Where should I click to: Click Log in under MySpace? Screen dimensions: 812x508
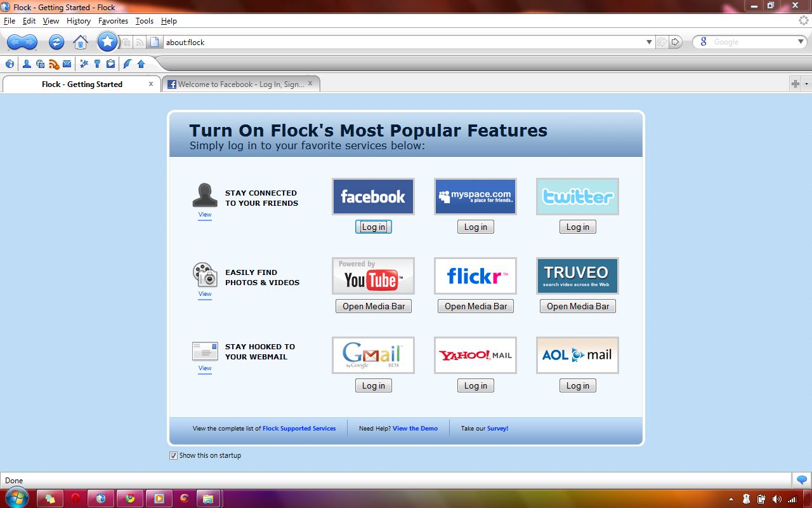[476, 227]
